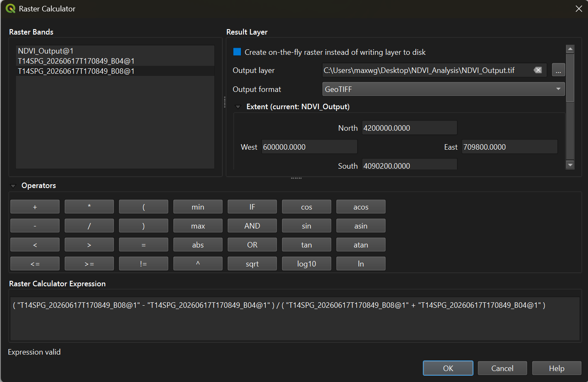588x382 pixels.
Task: Insert the sqrt function
Action: [x=252, y=264]
